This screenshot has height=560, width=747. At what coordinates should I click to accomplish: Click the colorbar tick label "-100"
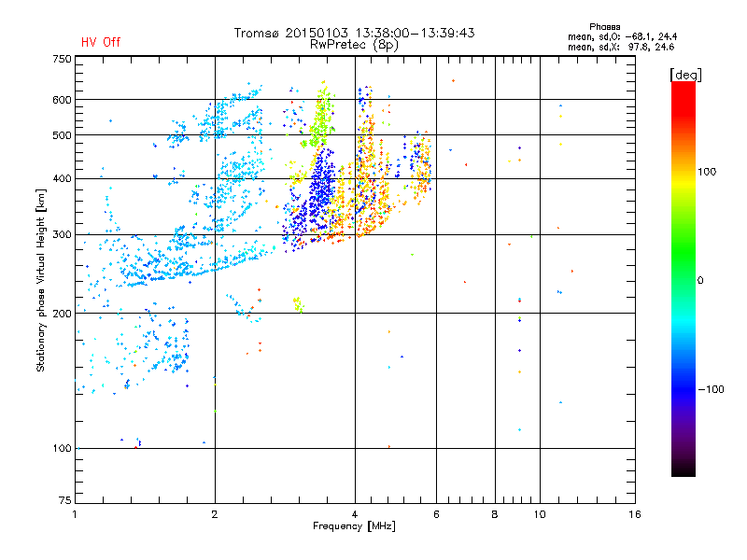[x=711, y=389]
